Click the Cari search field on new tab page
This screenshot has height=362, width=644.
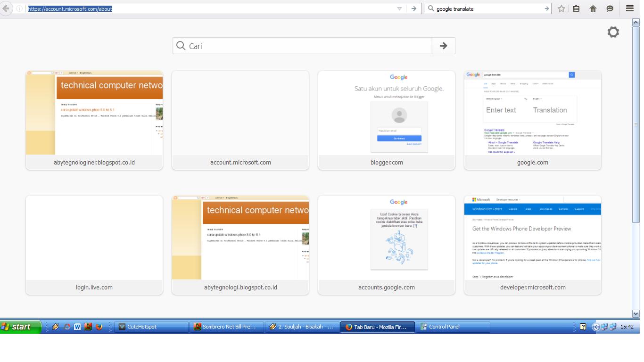point(302,46)
